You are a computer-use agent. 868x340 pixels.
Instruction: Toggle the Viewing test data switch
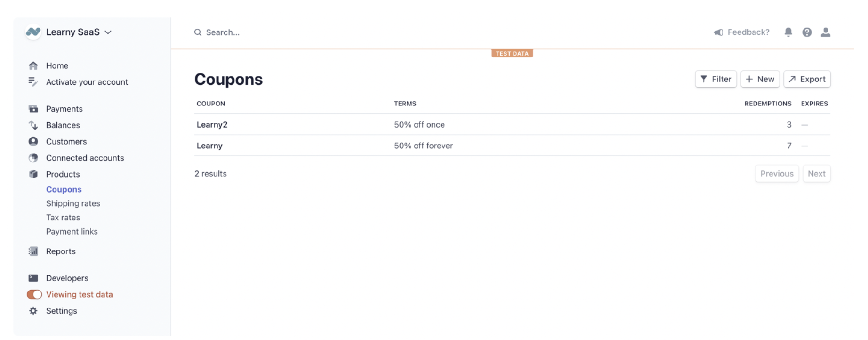point(34,294)
